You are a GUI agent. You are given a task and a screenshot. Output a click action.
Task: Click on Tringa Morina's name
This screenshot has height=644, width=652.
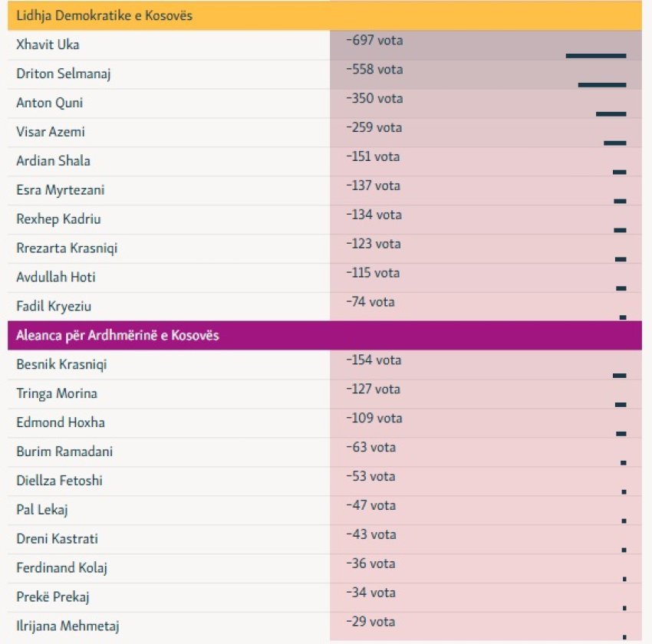(x=57, y=394)
